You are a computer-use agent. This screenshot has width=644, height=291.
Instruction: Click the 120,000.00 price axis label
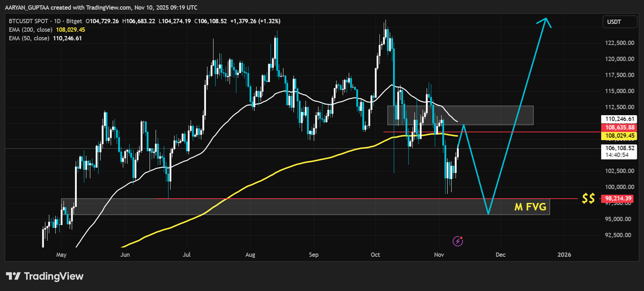pos(620,59)
